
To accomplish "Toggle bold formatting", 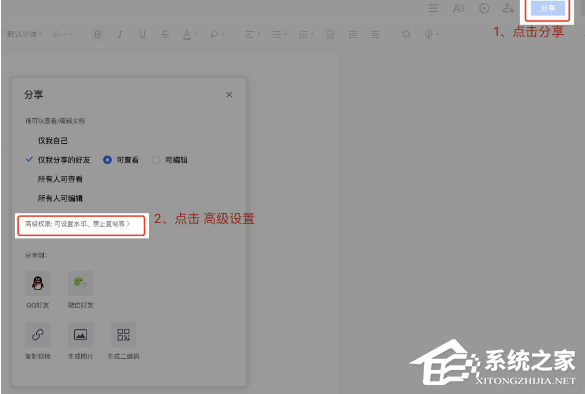I will click(97, 34).
